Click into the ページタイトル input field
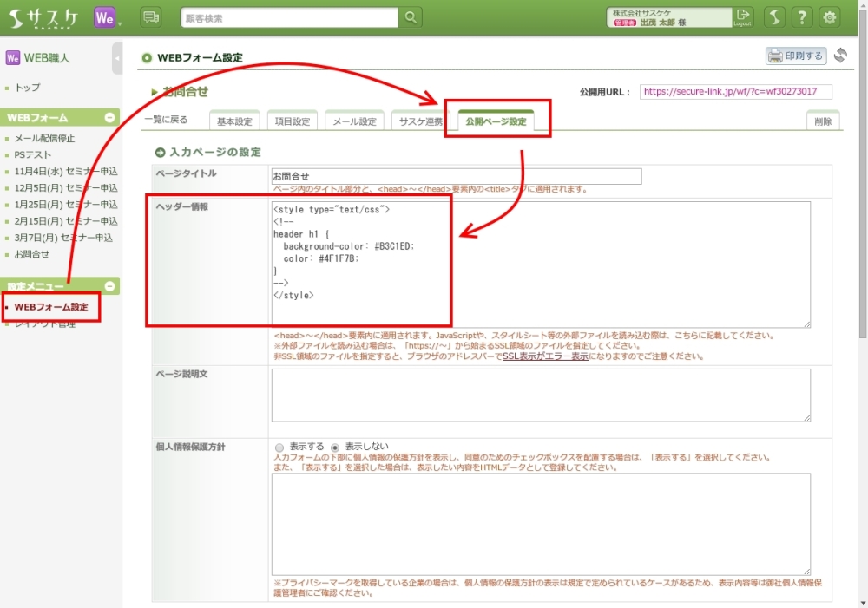Screen dimensions: 868x608 [x=456, y=176]
